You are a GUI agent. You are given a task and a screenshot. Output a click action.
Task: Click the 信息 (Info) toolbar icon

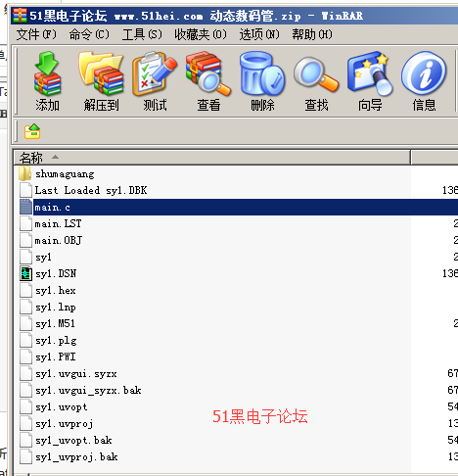(x=424, y=73)
